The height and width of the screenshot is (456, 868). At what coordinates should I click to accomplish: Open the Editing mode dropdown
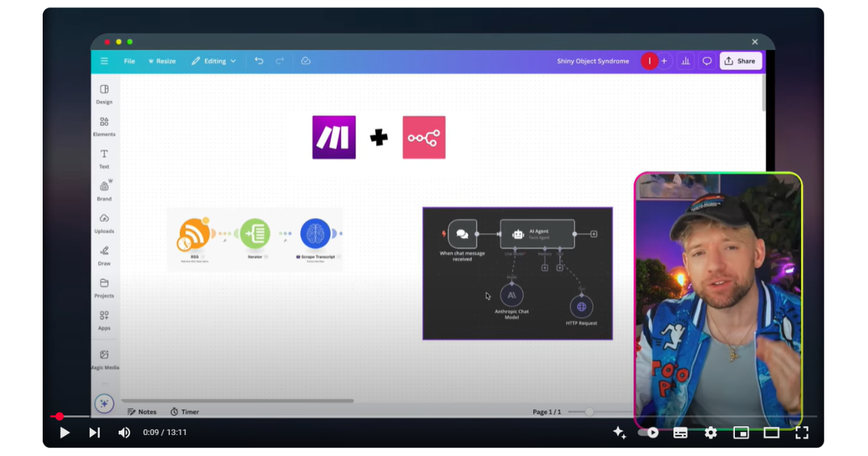click(x=213, y=61)
